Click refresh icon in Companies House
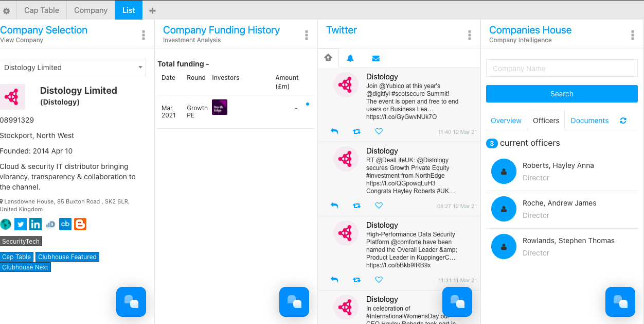The height and width of the screenshot is (324, 644). click(x=623, y=121)
